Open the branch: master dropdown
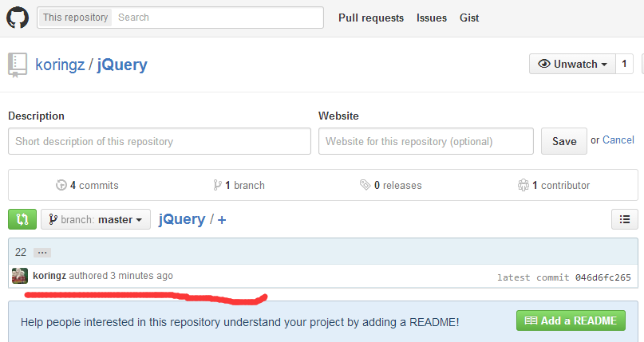 [x=96, y=219]
